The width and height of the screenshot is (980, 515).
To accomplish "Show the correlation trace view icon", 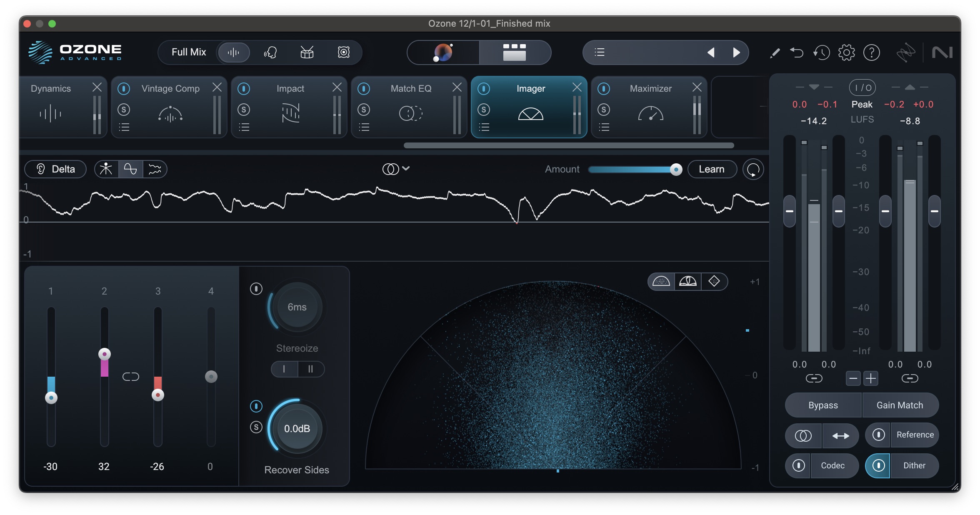I will [x=130, y=169].
